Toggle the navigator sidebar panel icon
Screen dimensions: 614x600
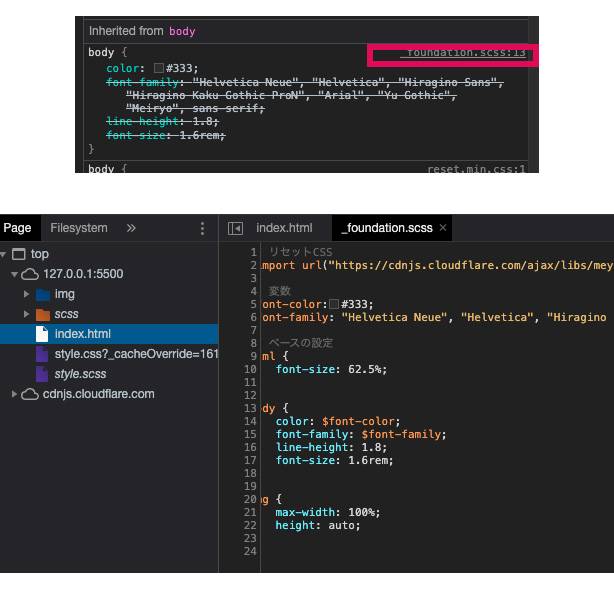235,228
